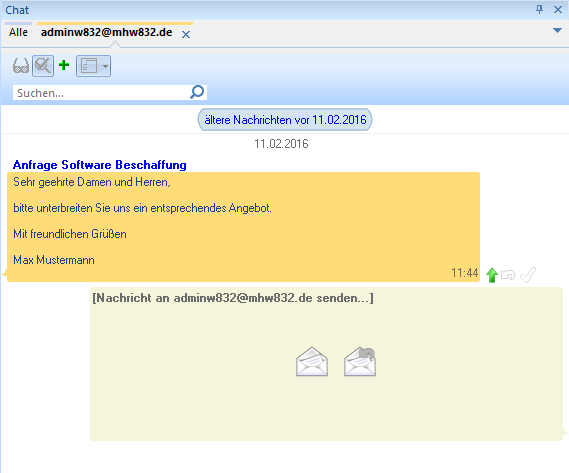This screenshot has width=569, height=473.
Task: Click the bitte unterbreiten Sie uns line
Action: coord(142,208)
